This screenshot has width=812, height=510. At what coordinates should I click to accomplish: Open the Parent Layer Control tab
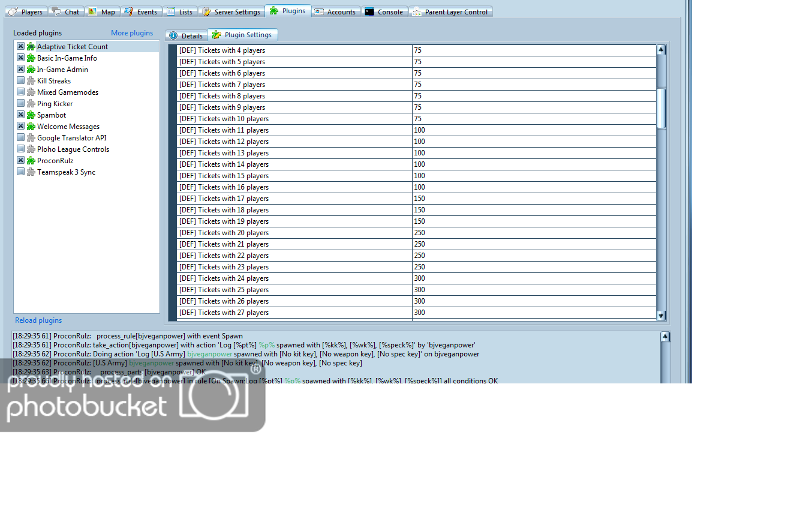click(450, 12)
